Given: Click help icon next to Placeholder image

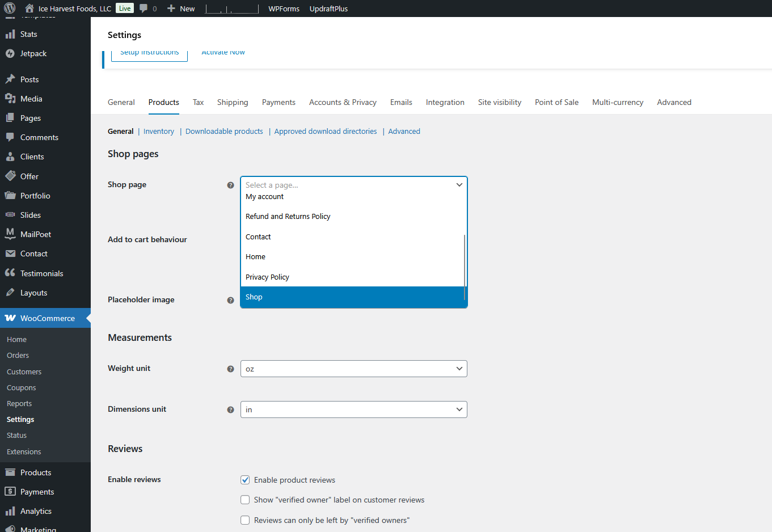Looking at the screenshot, I should pyautogui.click(x=230, y=300).
